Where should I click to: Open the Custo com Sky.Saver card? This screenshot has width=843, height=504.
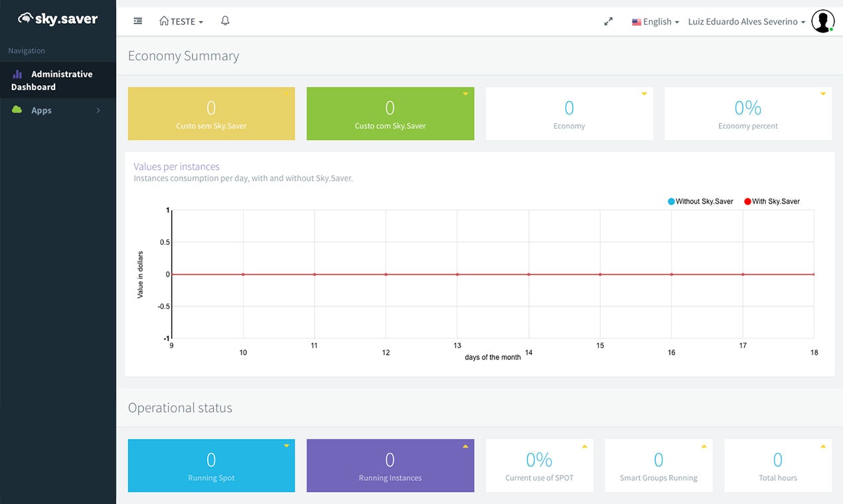pos(390,113)
